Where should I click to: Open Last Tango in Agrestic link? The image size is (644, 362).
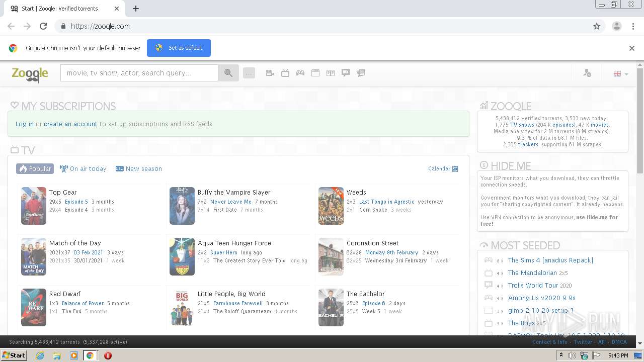point(387,202)
